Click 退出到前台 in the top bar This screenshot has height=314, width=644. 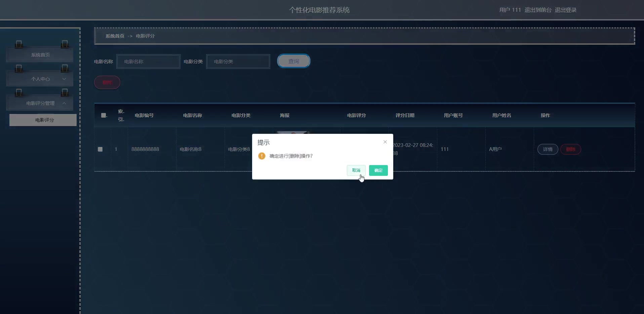coord(537,10)
